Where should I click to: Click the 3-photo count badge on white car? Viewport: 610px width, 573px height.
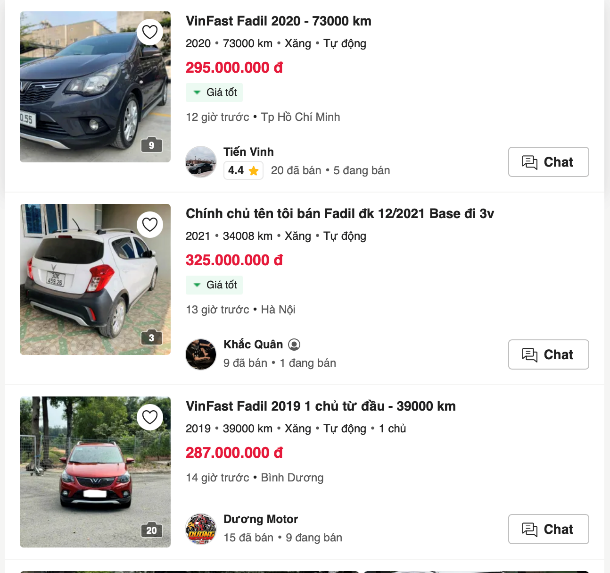[x=151, y=338]
